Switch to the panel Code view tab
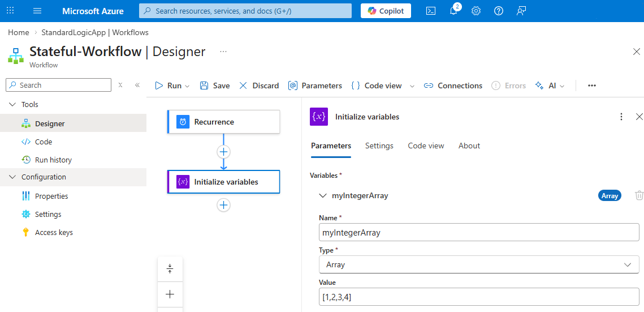 point(426,146)
